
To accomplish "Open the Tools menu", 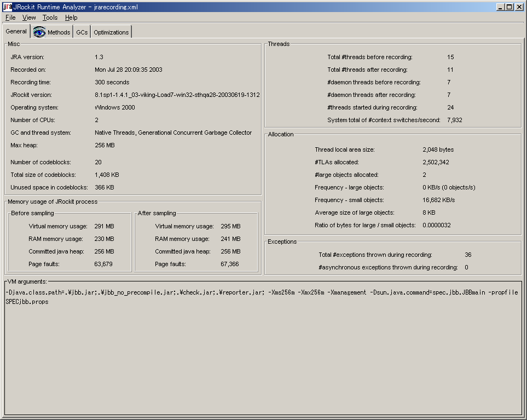I will tap(50, 18).
